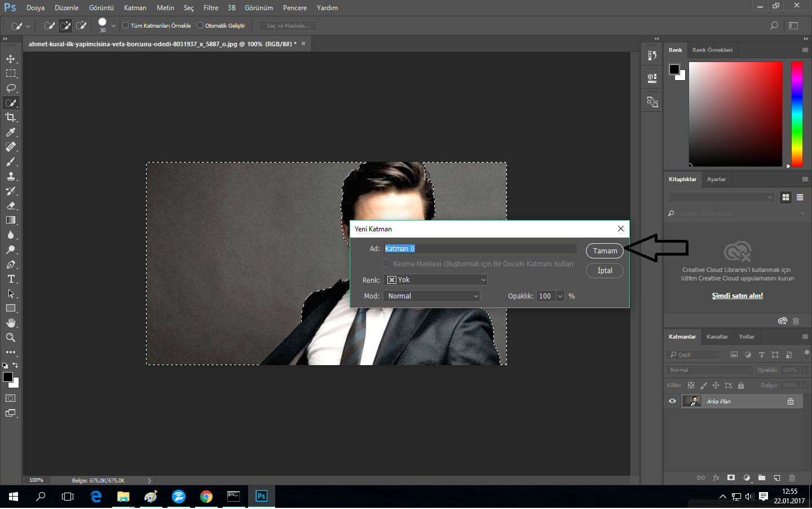Image resolution: width=812 pixels, height=509 pixels.
Task: Select the Eyedropper tool
Action: (11, 132)
